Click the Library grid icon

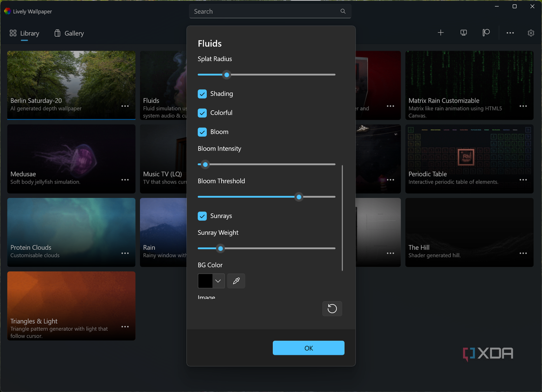(13, 33)
